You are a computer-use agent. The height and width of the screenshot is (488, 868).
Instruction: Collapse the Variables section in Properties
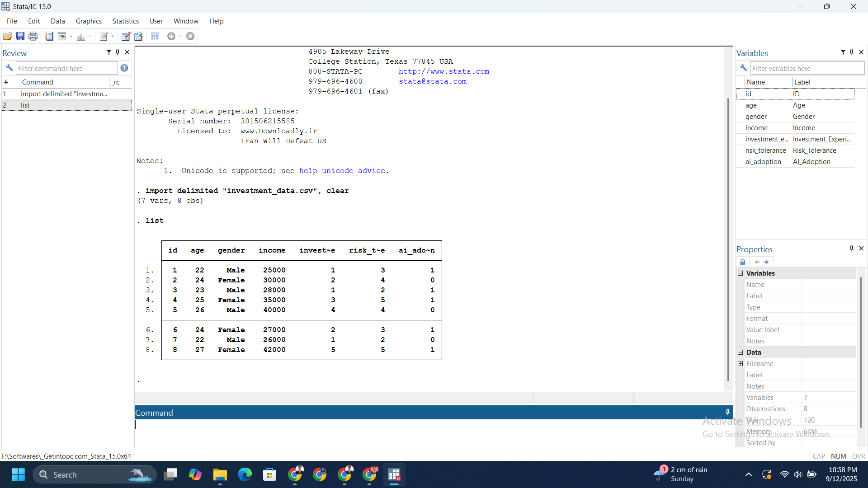click(741, 273)
